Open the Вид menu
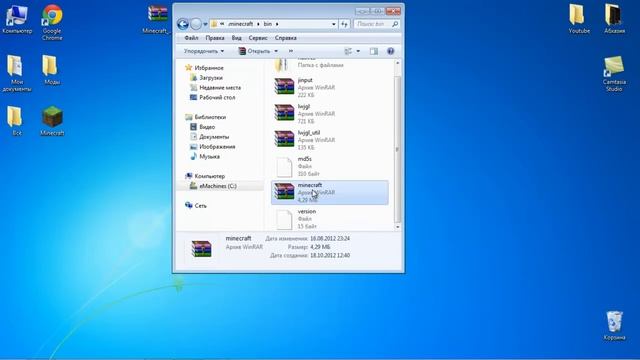 (x=236, y=38)
